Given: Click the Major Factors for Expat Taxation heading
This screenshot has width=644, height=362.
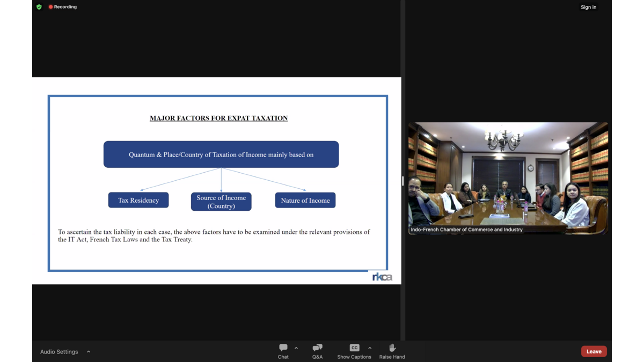Looking at the screenshot, I should click(218, 118).
